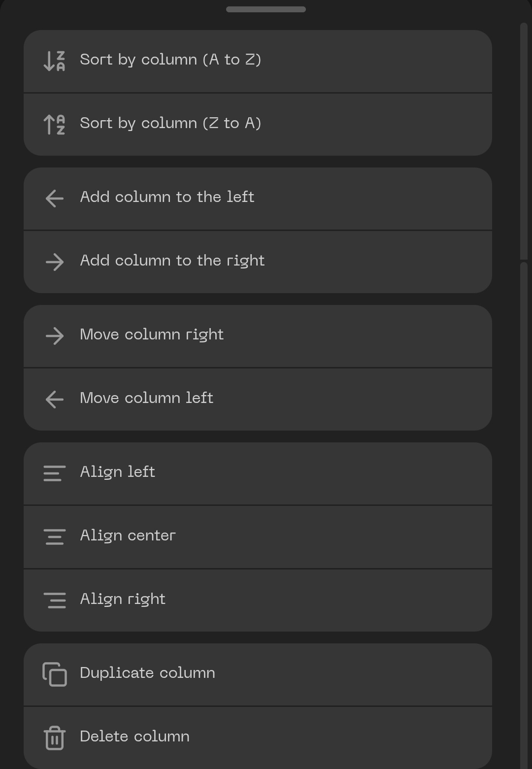Click the Align left icon

54,473
